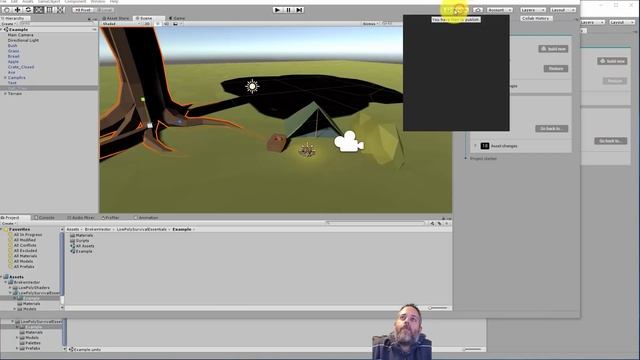Click Build now in the background window
This screenshot has width=640, height=360.
pos(612,61)
